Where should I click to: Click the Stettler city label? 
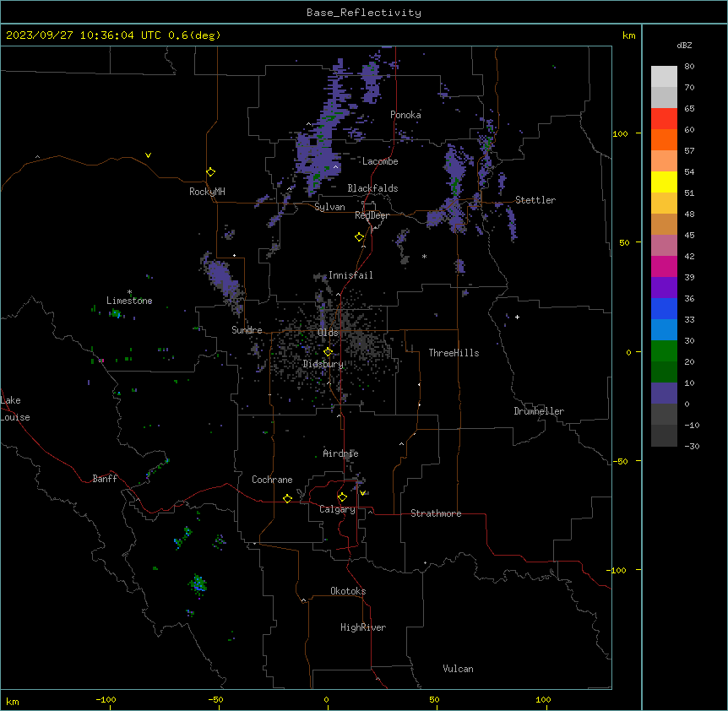point(535,200)
